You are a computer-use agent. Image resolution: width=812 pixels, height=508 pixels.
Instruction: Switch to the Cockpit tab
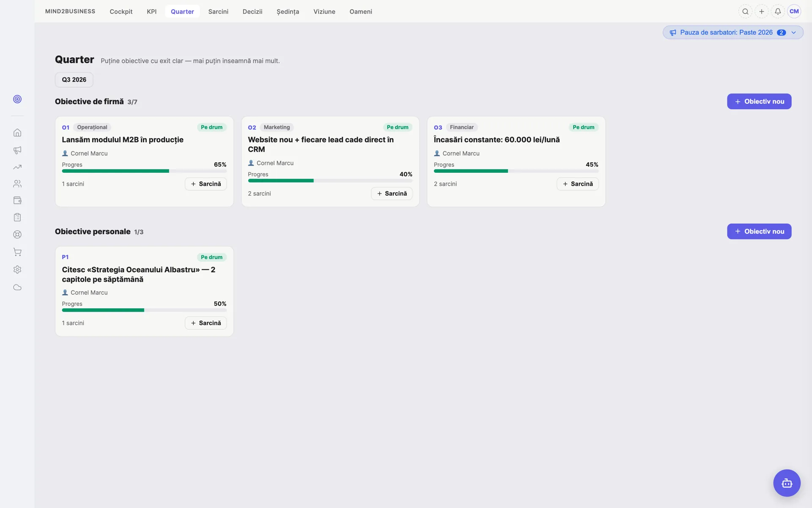pyautogui.click(x=121, y=11)
